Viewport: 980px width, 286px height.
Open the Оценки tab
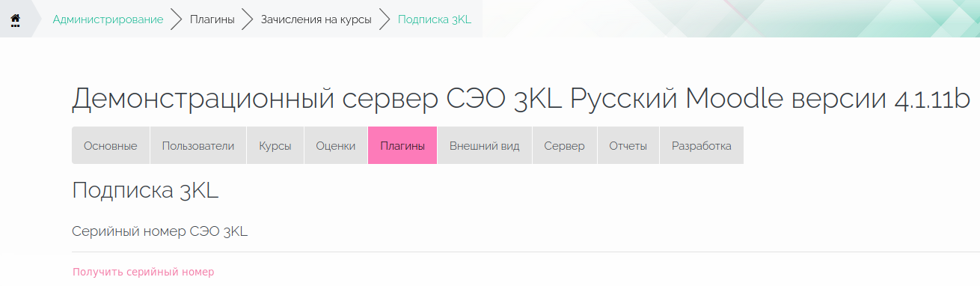(335, 146)
